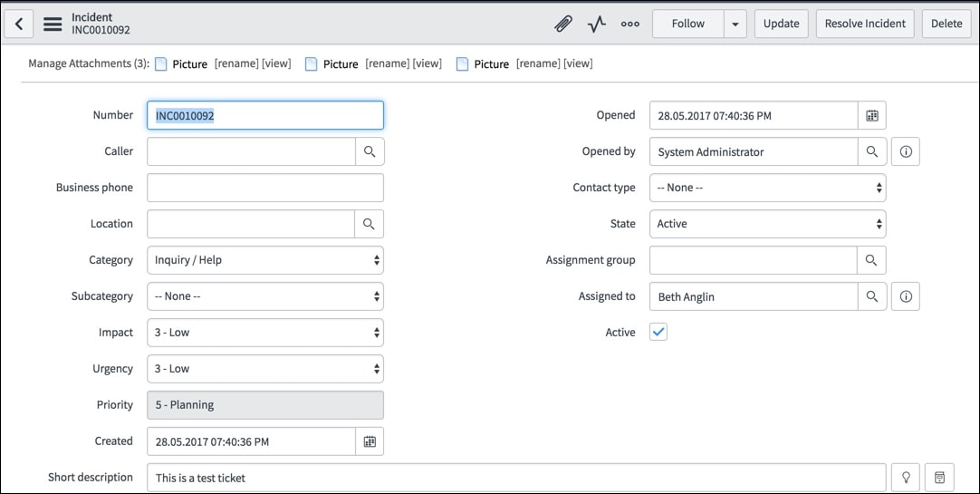Screen dimensions: 980x494
Task: Click the knowledge search icon beside Short description
Action: (x=939, y=478)
